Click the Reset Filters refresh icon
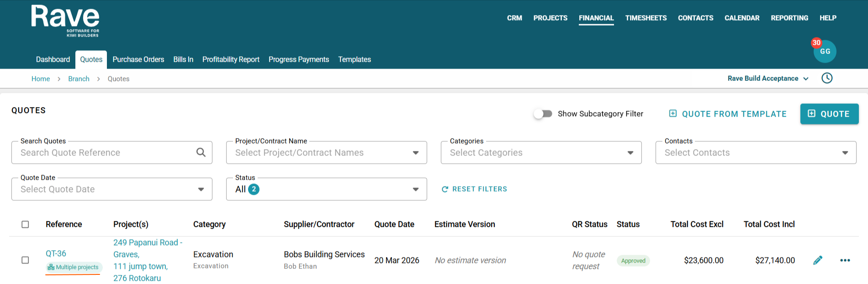 point(445,189)
